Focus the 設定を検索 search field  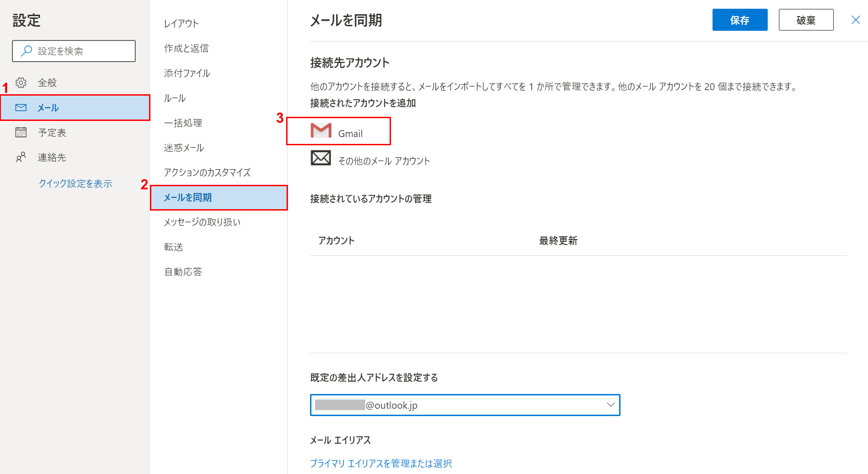pos(74,51)
